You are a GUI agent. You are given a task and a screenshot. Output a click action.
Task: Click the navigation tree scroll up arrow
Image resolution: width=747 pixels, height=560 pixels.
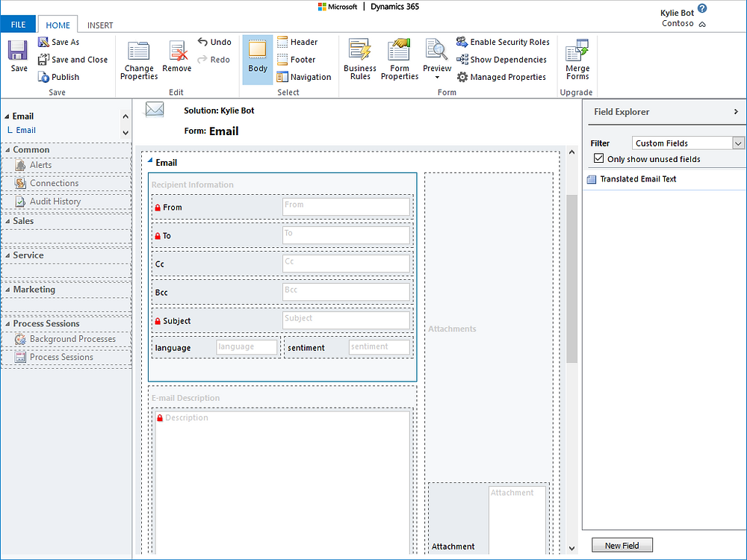(125, 116)
